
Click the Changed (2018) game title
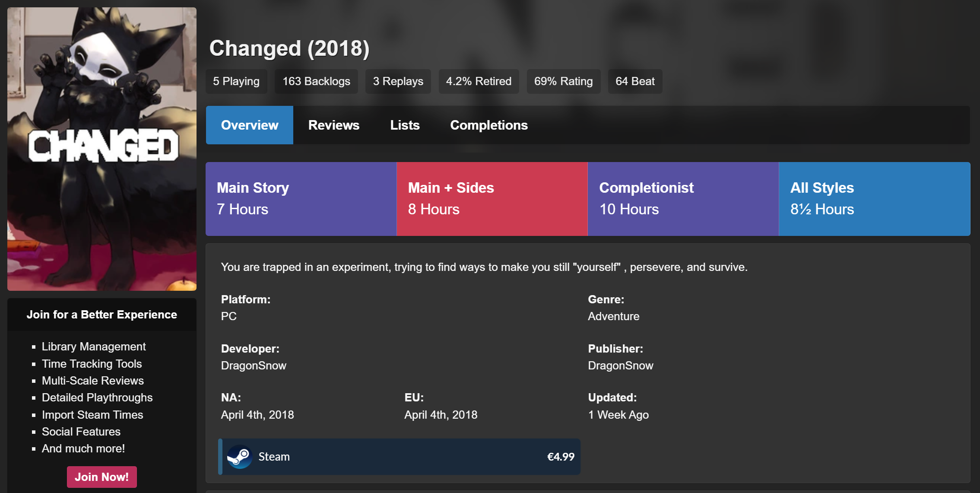(289, 48)
